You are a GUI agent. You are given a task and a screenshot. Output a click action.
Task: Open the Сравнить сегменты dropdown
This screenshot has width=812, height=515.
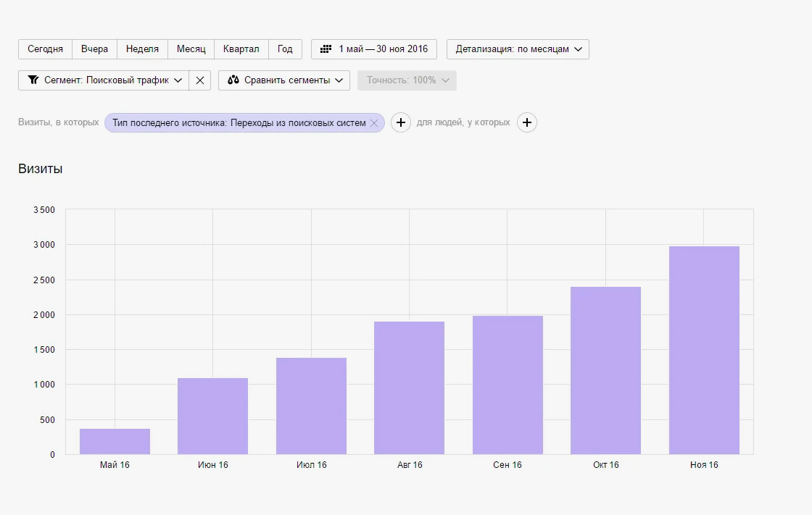(x=284, y=80)
